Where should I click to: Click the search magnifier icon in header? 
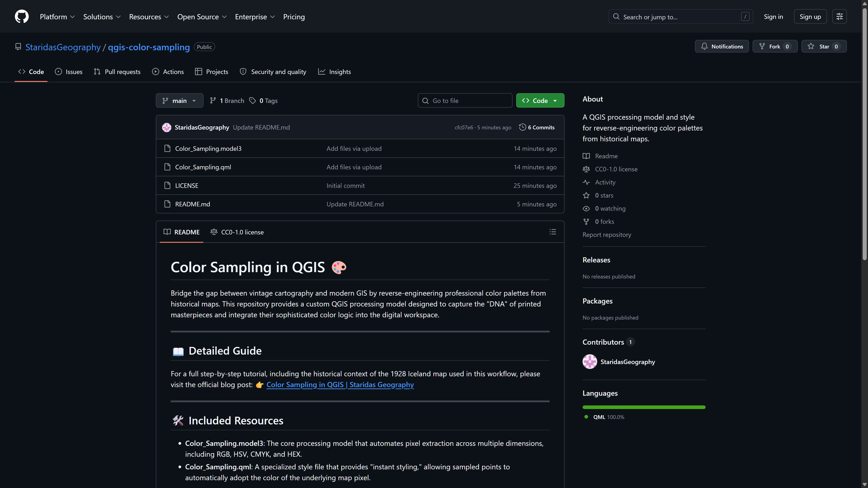pyautogui.click(x=616, y=17)
